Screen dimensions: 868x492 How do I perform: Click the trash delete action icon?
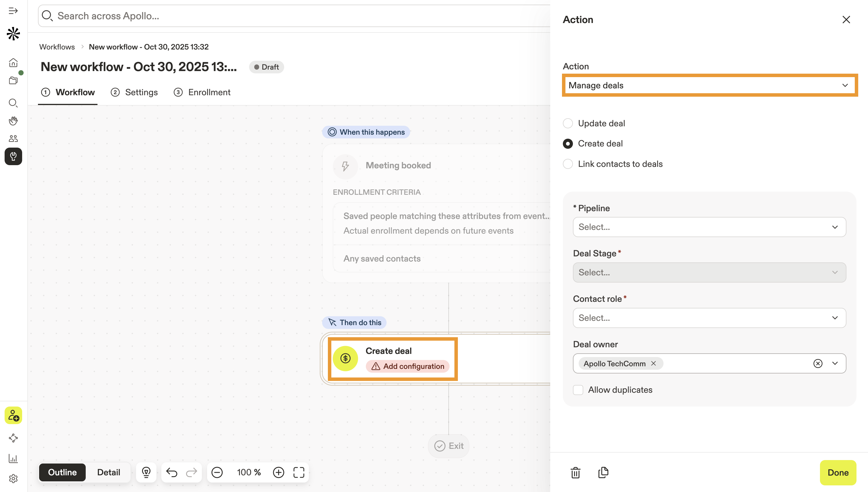click(575, 472)
